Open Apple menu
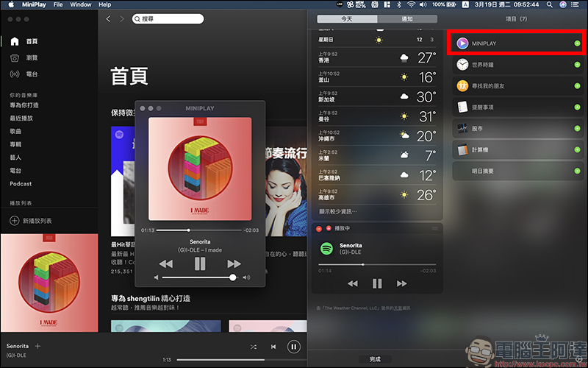This screenshot has height=368, width=588. (11, 4)
